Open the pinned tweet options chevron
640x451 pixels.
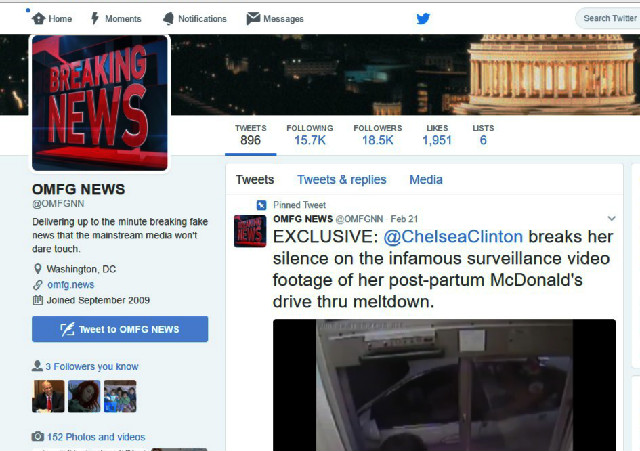[x=611, y=218]
